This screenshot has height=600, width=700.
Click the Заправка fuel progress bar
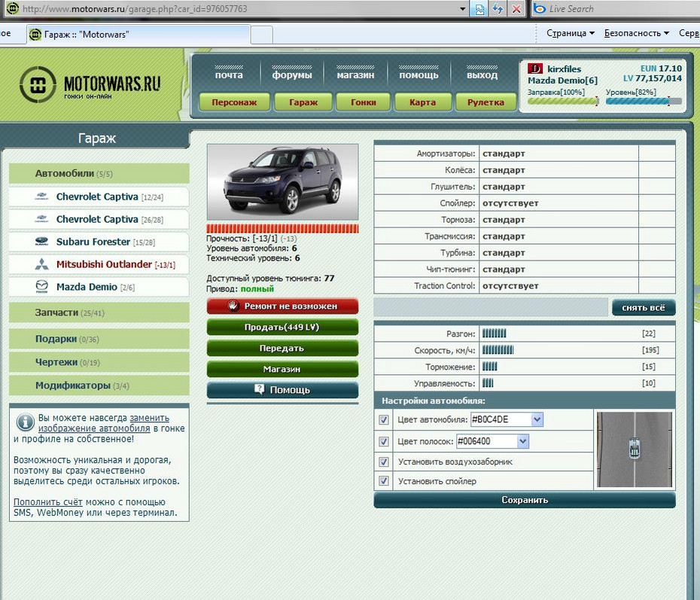pyautogui.click(x=563, y=102)
